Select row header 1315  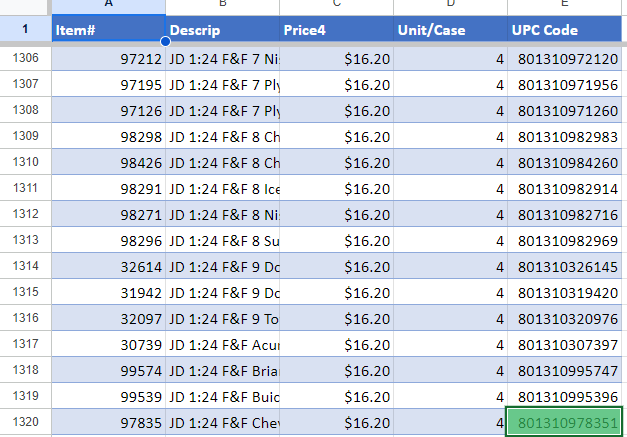[x=26, y=292]
